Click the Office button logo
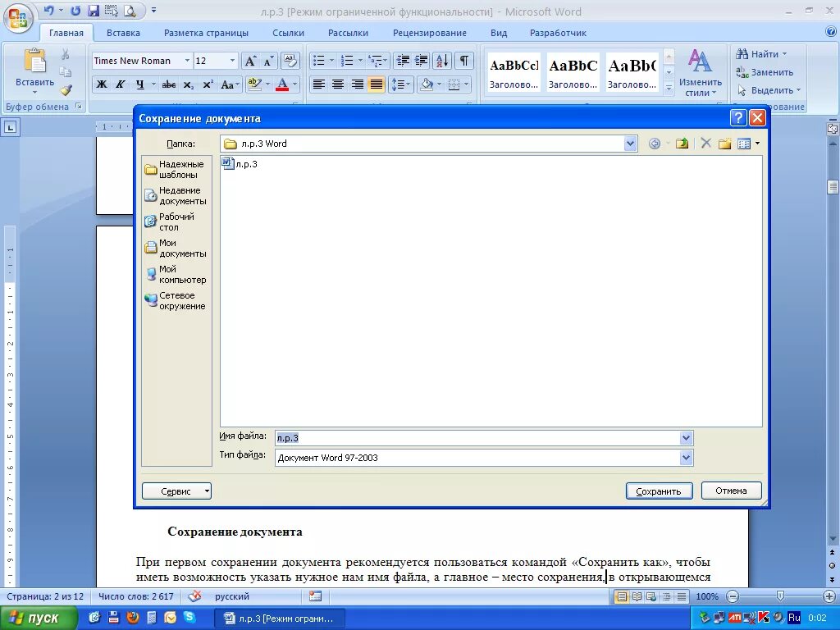 [x=18, y=18]
